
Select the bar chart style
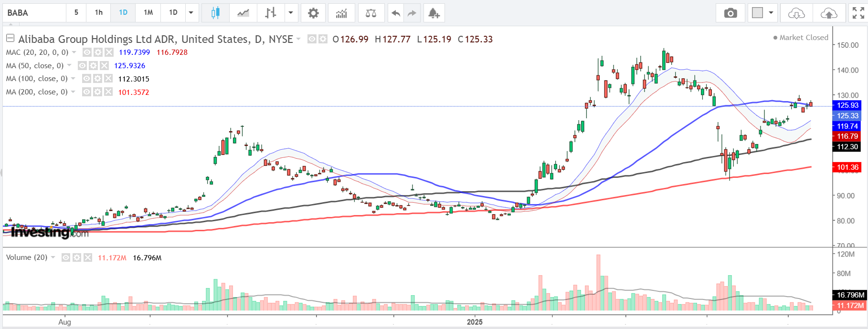click(271, 13)
